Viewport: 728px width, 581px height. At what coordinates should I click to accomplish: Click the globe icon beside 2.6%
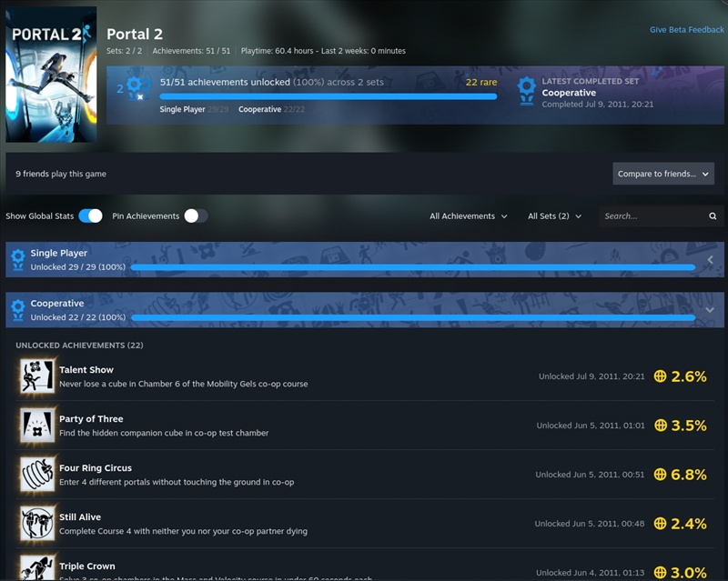(660, 376)
